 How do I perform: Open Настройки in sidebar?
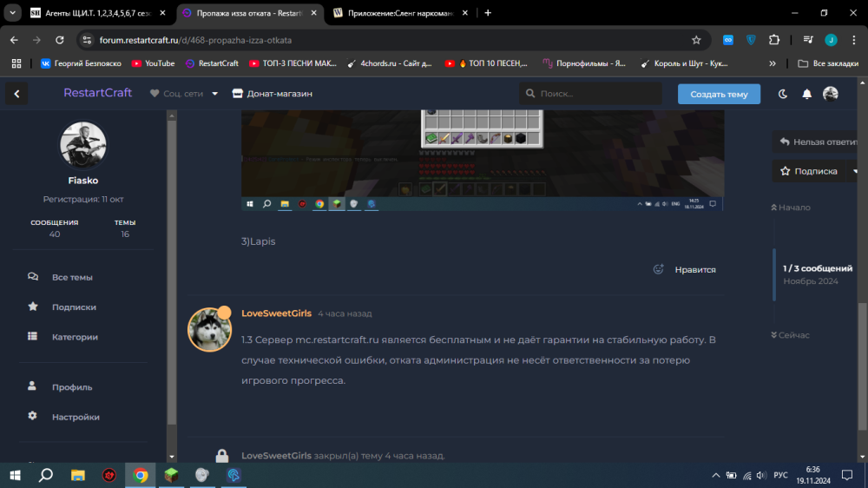pyautogui.click(x=76, y=417)
